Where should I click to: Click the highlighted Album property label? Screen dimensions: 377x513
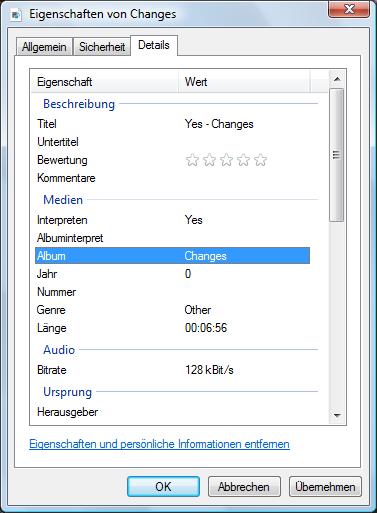click(x=51, y=256)
